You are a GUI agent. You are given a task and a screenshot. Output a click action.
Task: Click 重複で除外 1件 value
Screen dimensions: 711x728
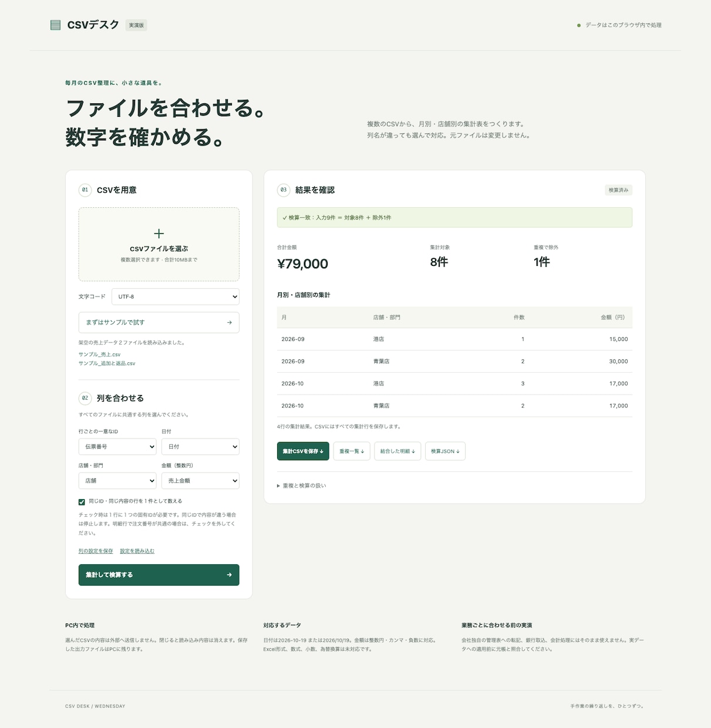(541, 262)
